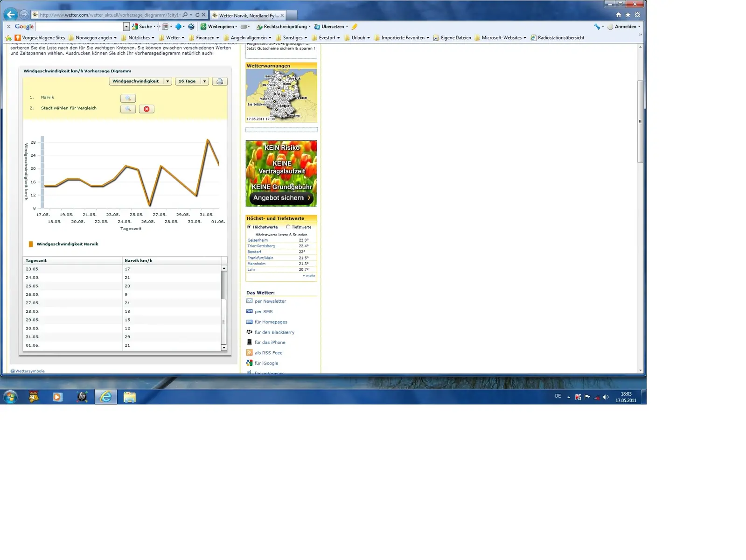
Task: Click the taskbar clock showing 18:03
Action: coord(626,397)
